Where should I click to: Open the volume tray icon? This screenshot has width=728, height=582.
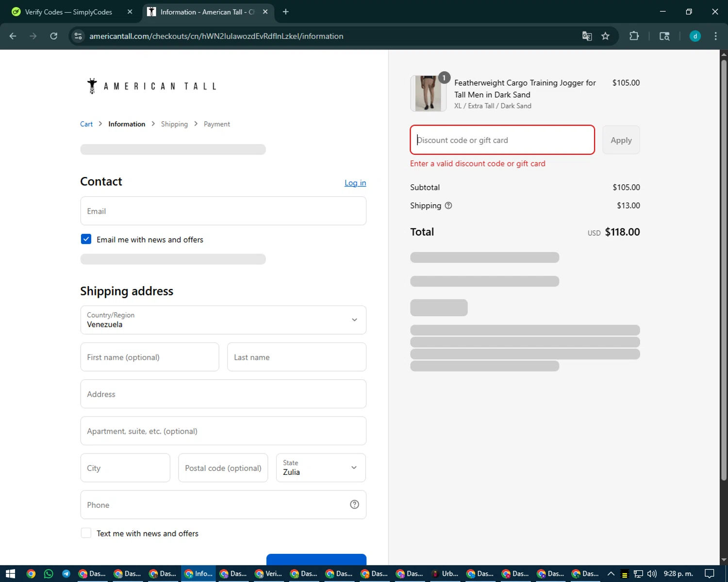[x=652, y=574]
